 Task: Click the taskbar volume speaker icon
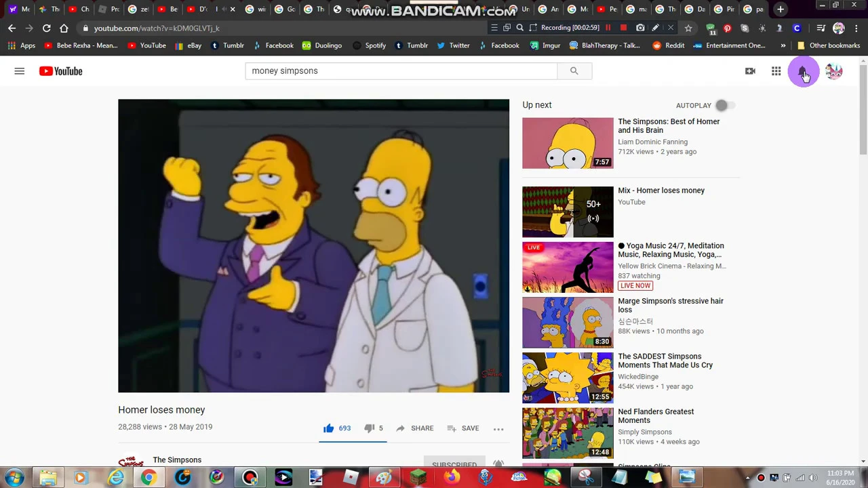tap(813, 478)
